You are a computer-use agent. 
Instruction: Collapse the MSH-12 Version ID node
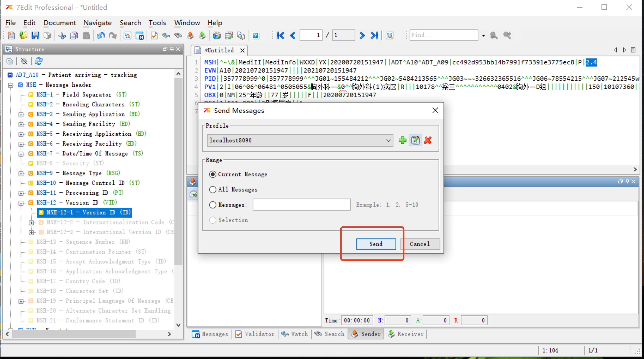(21, 203)
